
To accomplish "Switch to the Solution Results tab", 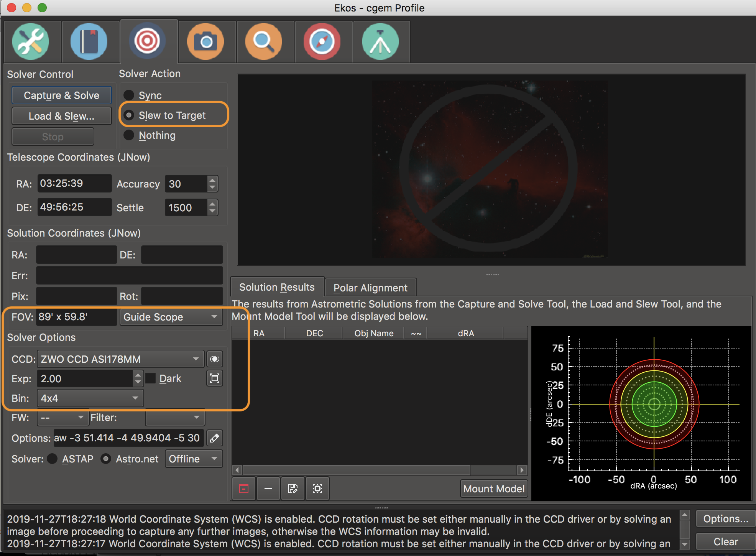I will (x=277, y=287).
